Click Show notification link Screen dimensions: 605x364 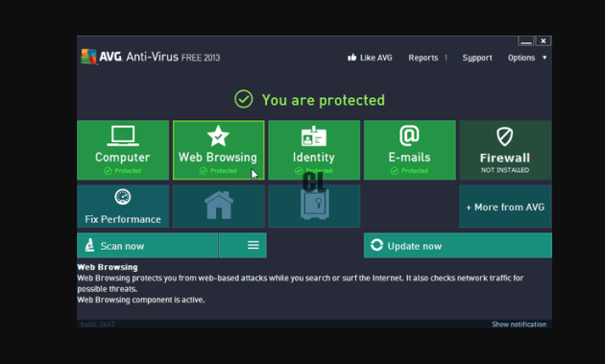click(519, 325)
